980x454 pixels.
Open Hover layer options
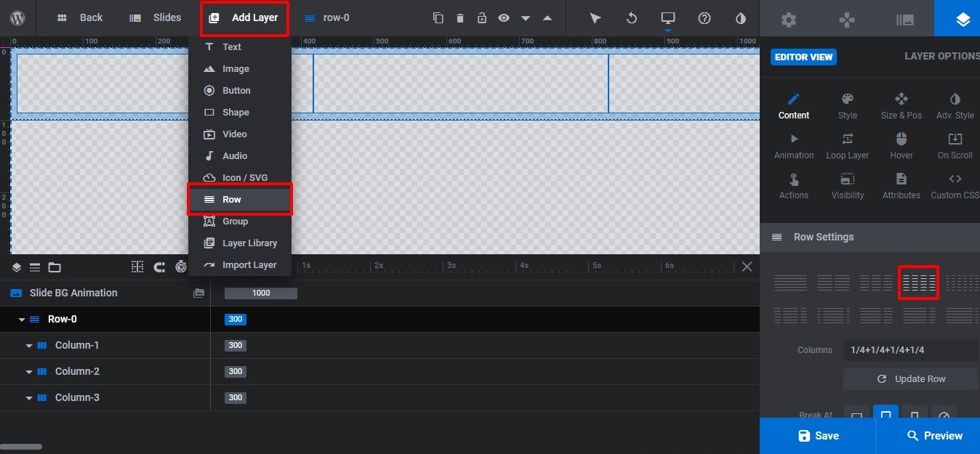pos(901,146)
